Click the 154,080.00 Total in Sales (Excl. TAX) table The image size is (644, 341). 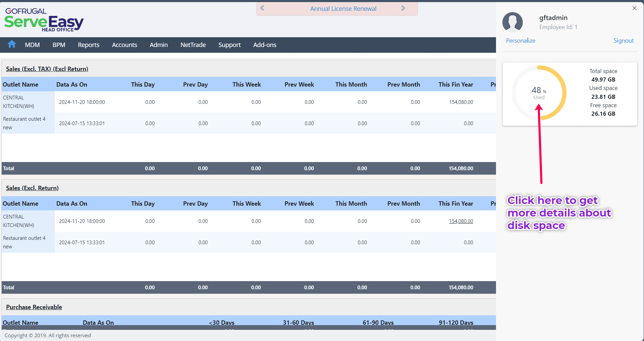tap(461, 168)
